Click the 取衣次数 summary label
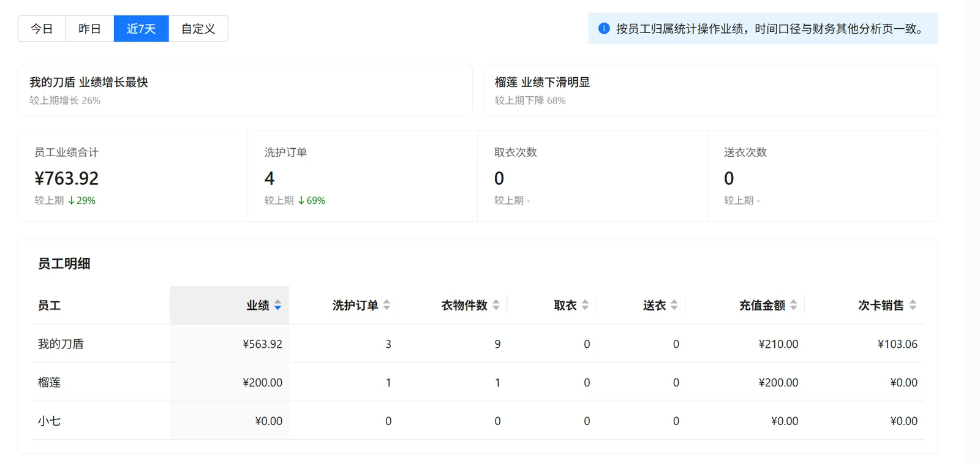Viewport: 980px width, 463px height. pos(516,152)
